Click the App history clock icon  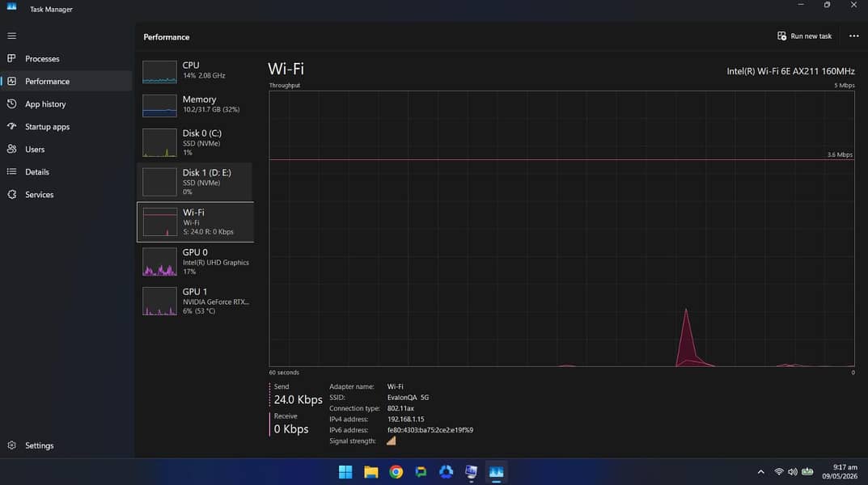coord(11,103)
